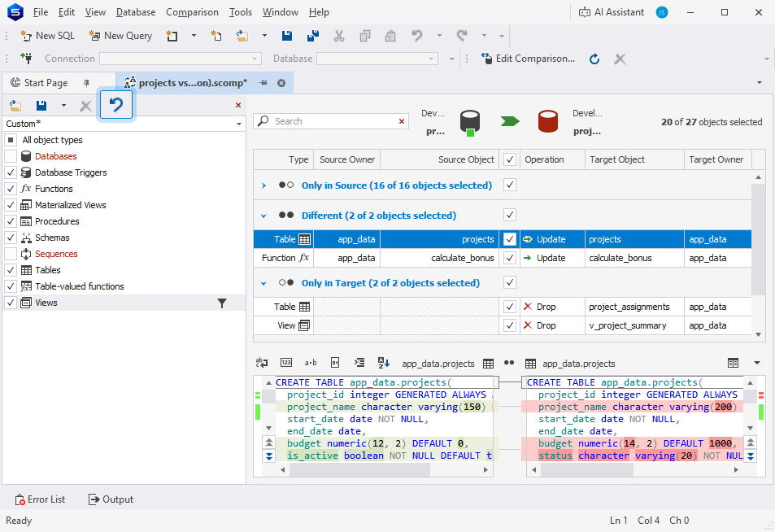Collapse the Only in Target group
This screenshot has height=532, width=775.
click(x=263, y=283)
